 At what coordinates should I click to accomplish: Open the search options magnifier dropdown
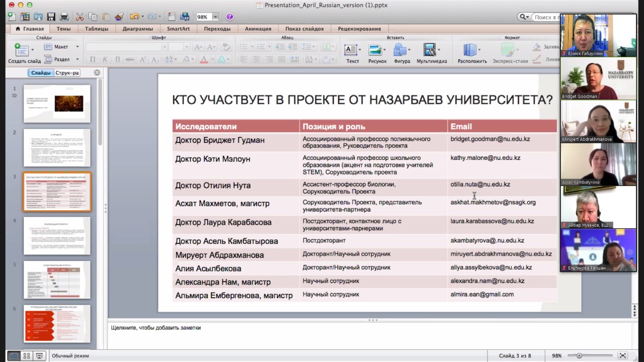(x=524, y=17)
